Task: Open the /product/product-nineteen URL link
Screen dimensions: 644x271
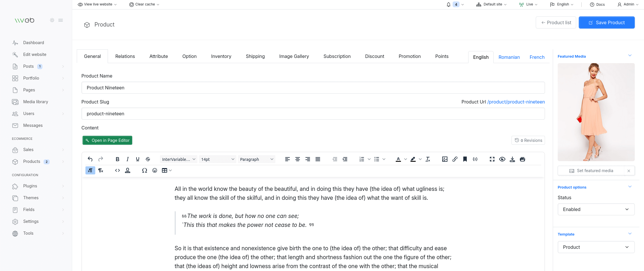Action: [516, 102]
